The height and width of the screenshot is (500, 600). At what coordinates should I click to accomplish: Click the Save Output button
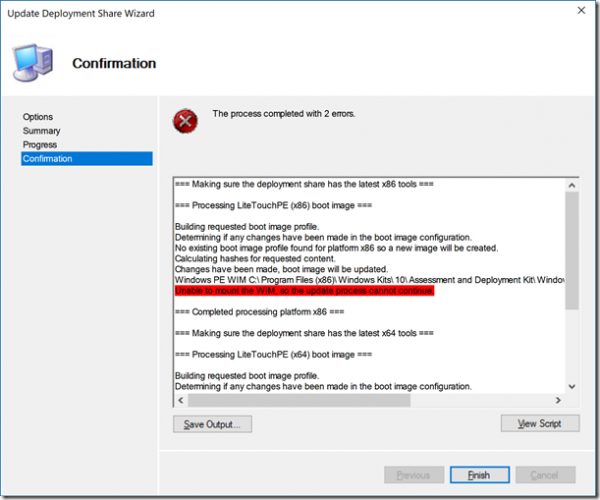tap(212, 424)
